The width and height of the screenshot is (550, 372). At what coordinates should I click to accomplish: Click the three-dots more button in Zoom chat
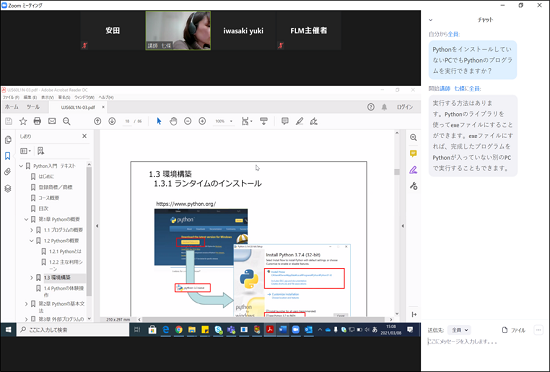click(538, 330)
